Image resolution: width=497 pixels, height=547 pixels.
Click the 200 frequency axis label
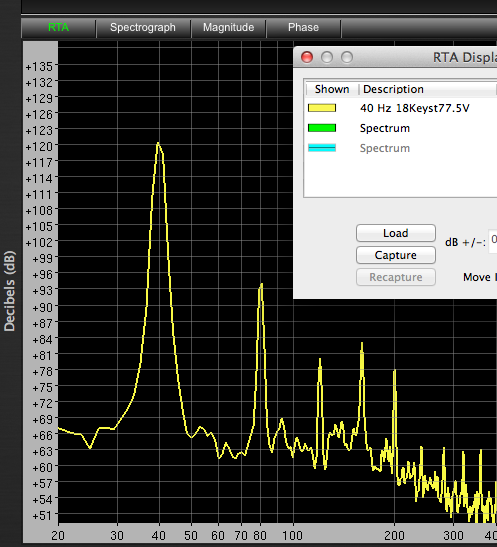[394, 535]
